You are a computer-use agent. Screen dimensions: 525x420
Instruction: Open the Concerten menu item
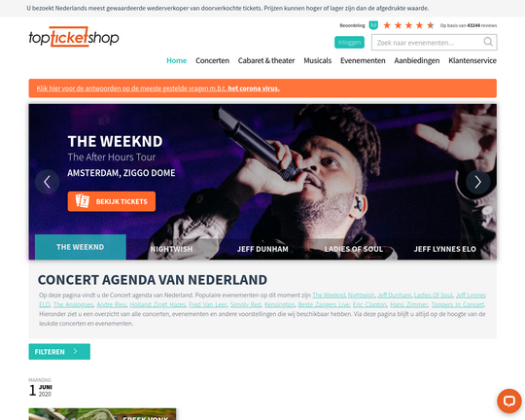[212, 60]
